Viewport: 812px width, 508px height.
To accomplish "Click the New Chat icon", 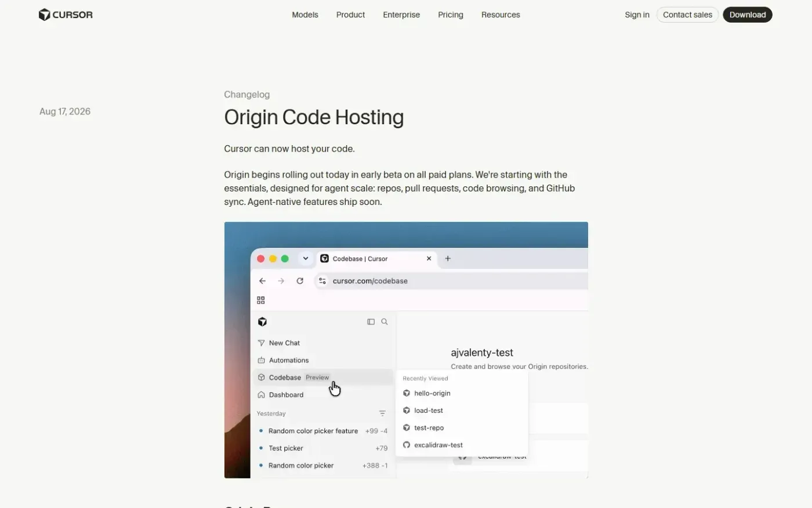I will [x=261, y=343].
